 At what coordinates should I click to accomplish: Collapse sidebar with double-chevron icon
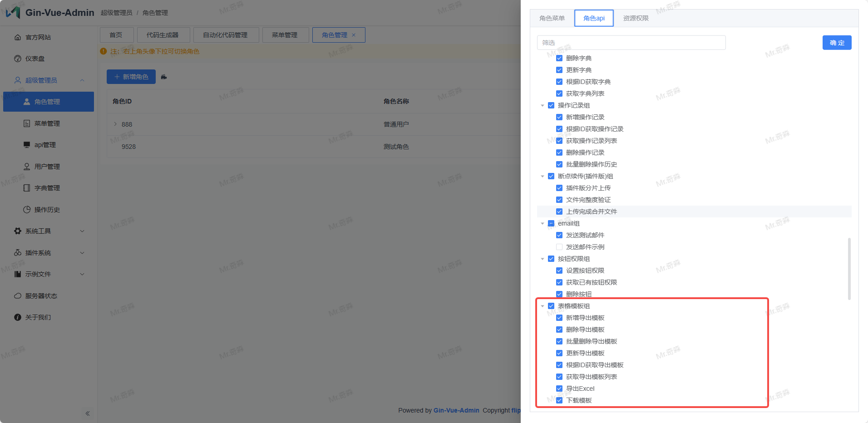coord(88,413)
